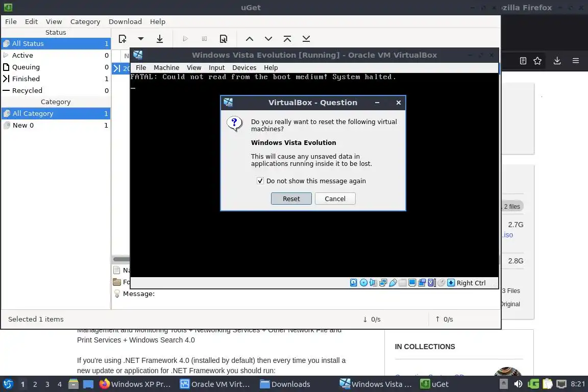Select the Finished status row
Image resolution: width=588 pixels, height=392 pixels.
(x=56, y=79)
